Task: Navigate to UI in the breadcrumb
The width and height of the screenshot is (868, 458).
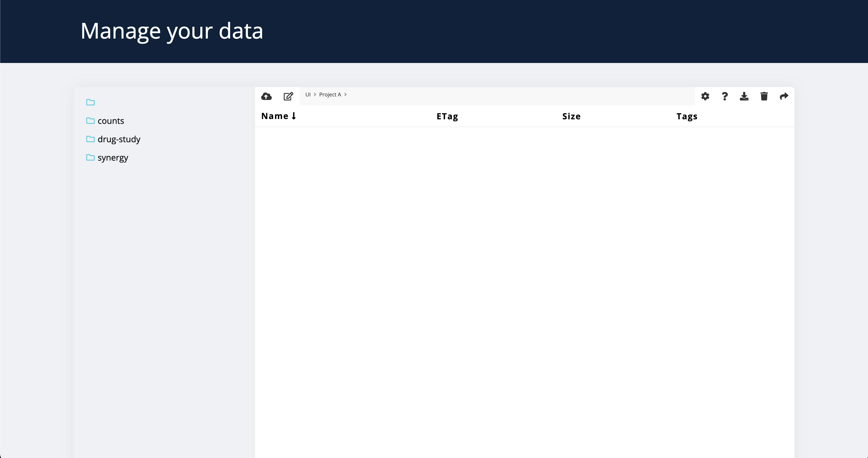Action: coord(308,95)
